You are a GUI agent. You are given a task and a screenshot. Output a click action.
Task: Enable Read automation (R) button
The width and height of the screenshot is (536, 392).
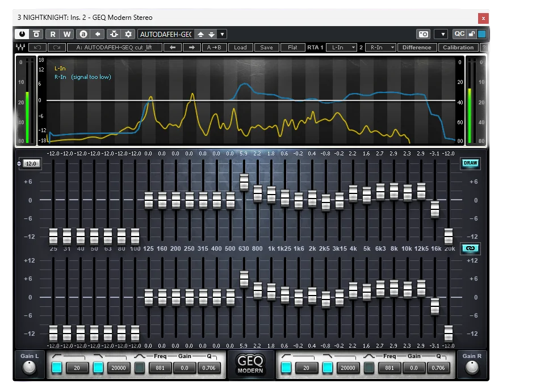[53, 34]
